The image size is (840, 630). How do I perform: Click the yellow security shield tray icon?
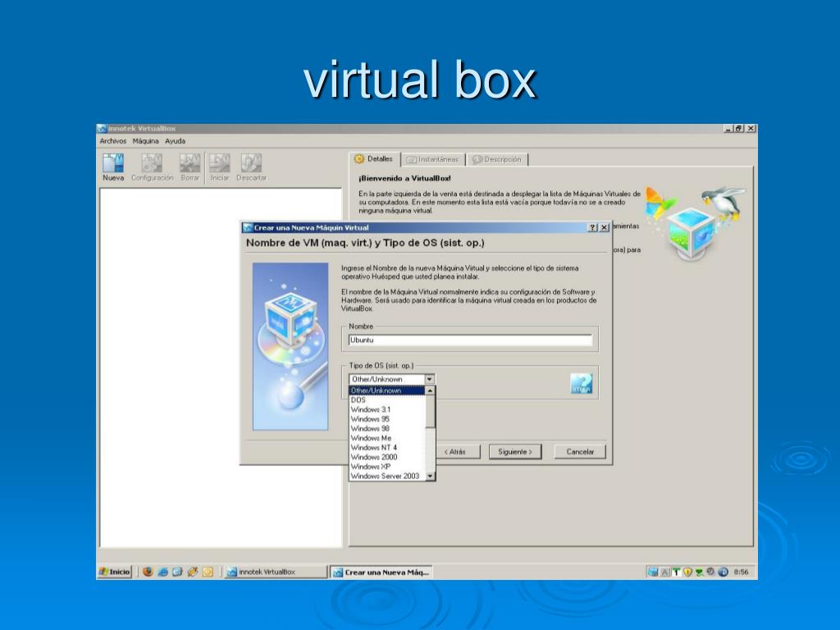pyautogui.click(x=687, y=572)
